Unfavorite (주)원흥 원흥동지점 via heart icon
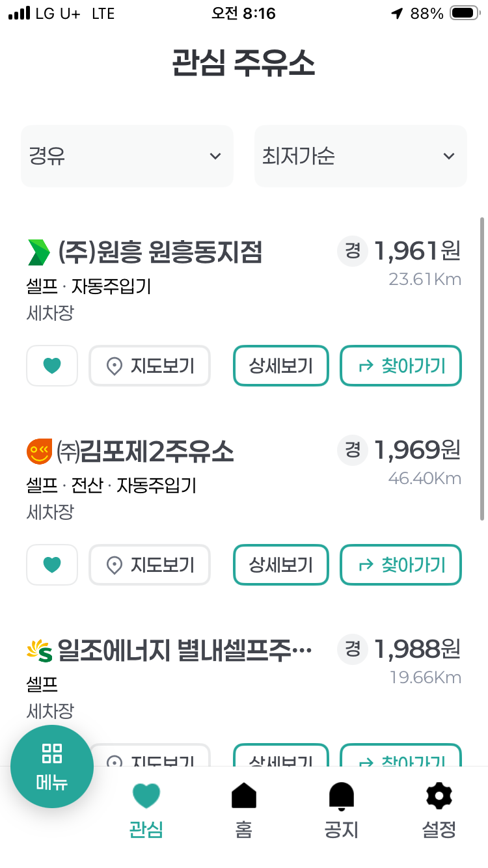 coord(52,366)
